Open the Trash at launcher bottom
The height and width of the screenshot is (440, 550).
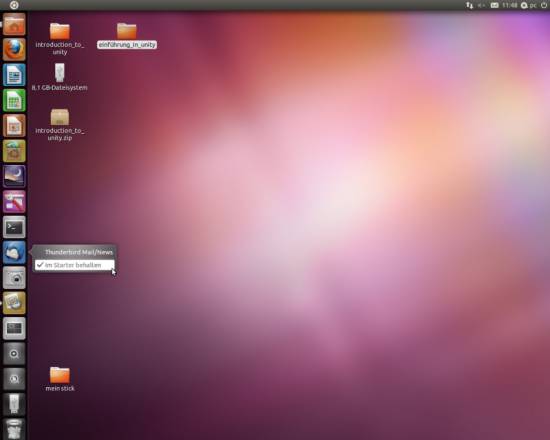pyautogui.click(x=14, y=429)
